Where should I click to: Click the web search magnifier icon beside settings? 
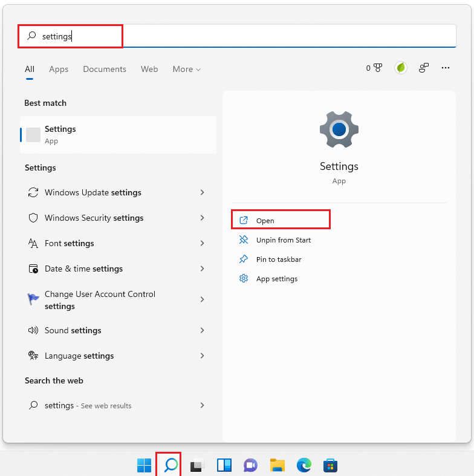coord(33,405)
